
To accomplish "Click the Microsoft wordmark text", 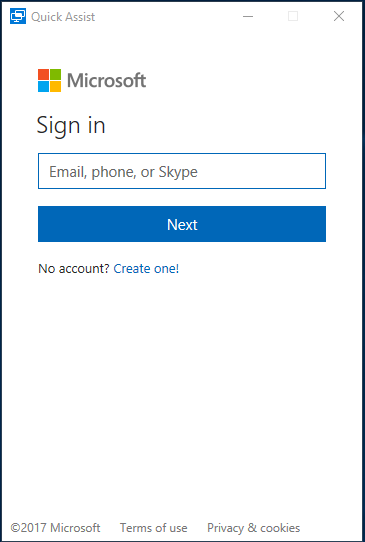I will coord(106,81).
